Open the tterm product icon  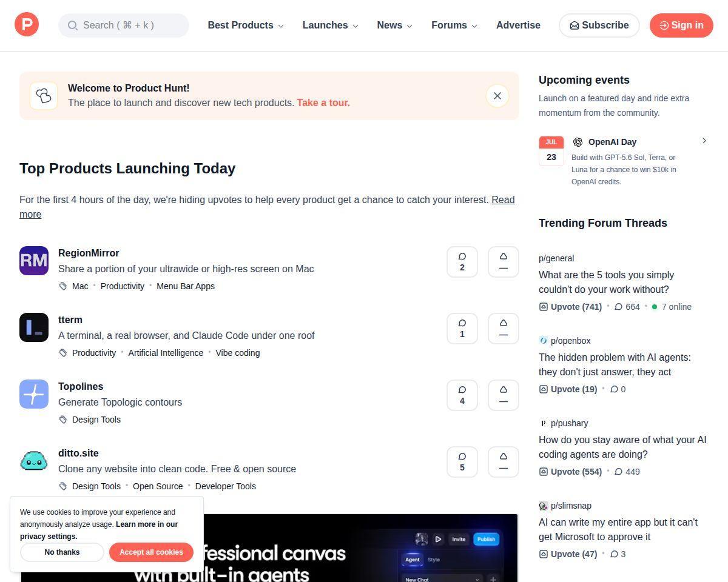coord(34,327)
